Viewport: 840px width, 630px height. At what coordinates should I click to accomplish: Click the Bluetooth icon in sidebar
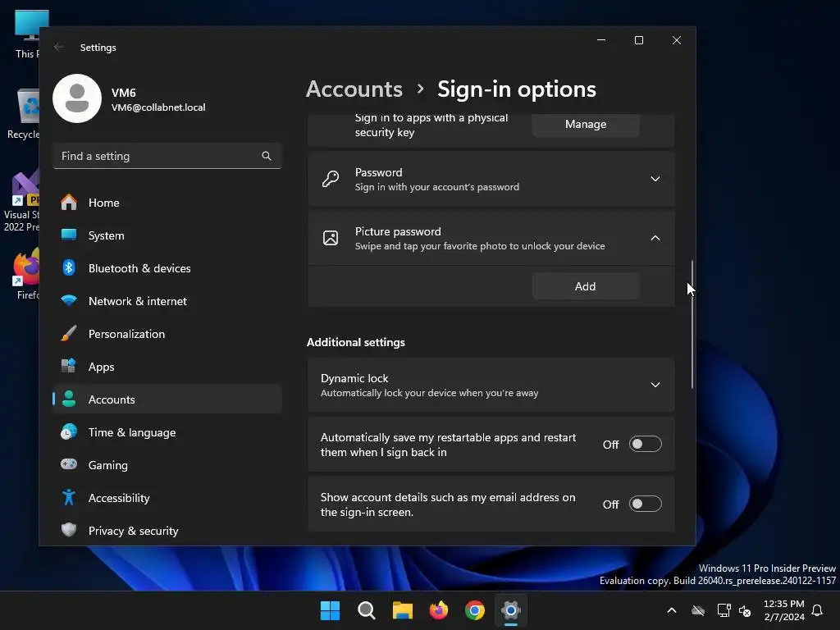tap(69, 268)
